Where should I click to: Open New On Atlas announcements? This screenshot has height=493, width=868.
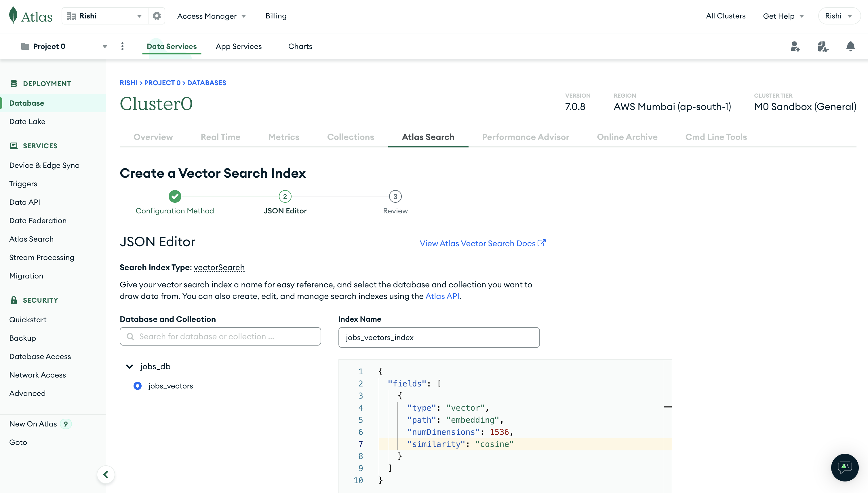click(40, 424)
